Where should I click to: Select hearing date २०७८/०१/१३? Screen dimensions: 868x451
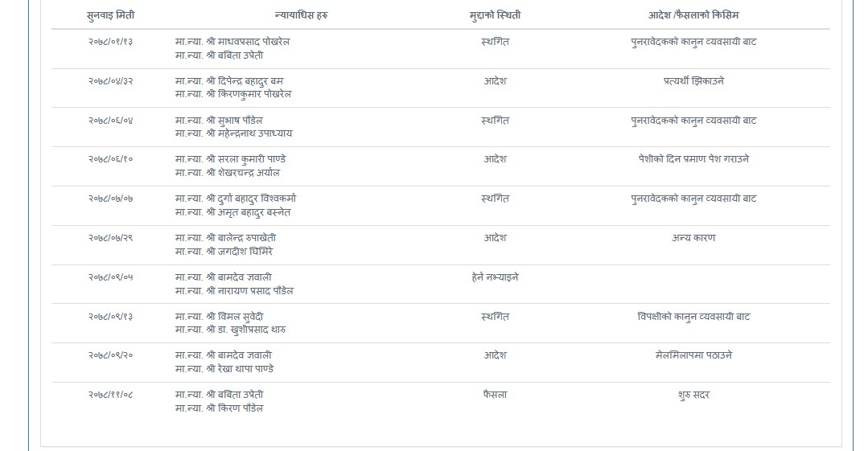click(110, 42)
